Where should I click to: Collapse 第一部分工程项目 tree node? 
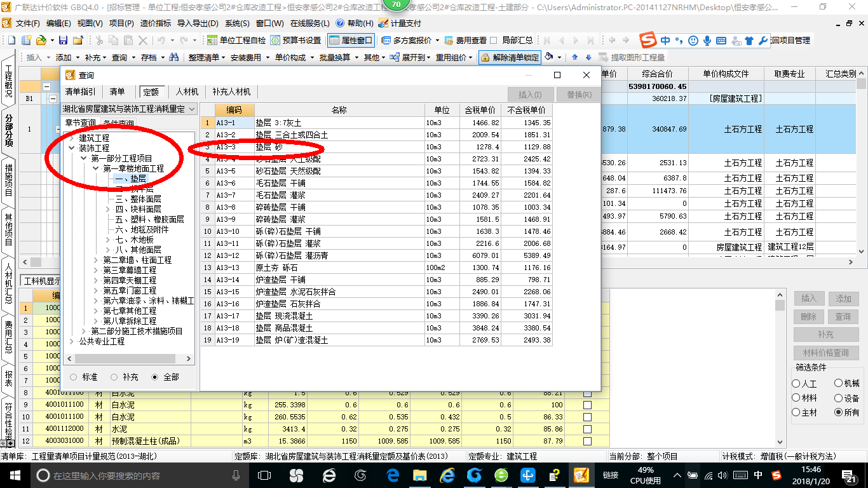83,158
